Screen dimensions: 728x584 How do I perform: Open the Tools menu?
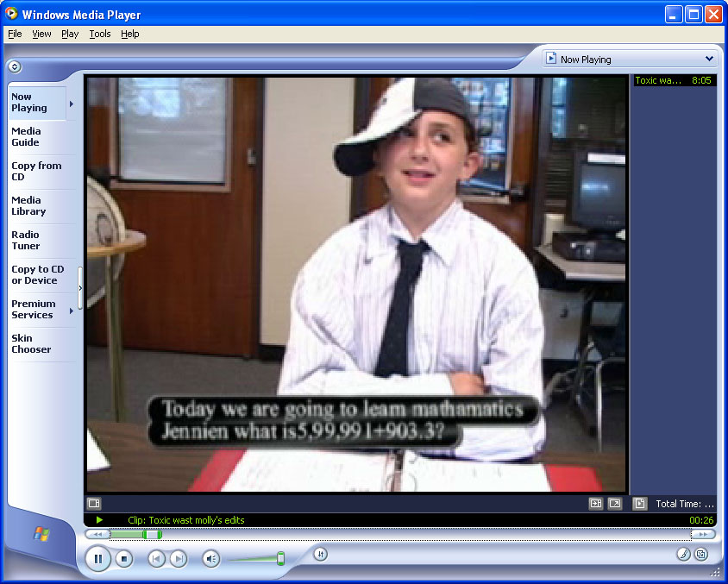[100, 34]
